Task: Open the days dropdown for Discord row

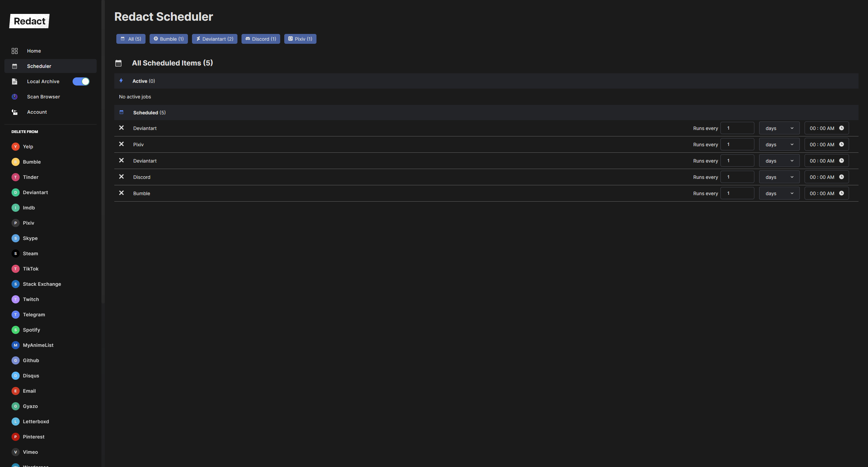Action: [779, 177]
